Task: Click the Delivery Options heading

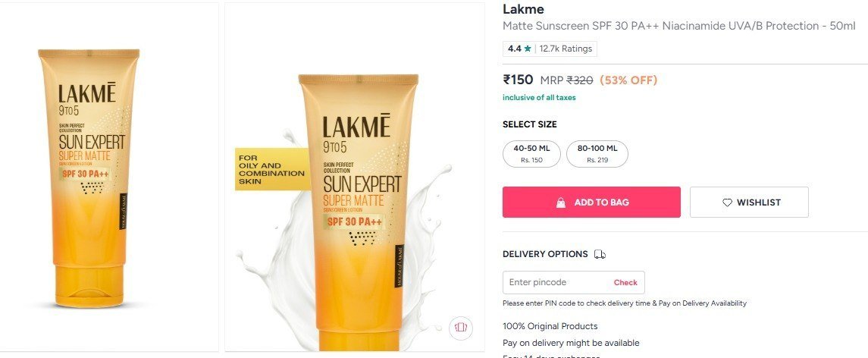Action: 545,254
